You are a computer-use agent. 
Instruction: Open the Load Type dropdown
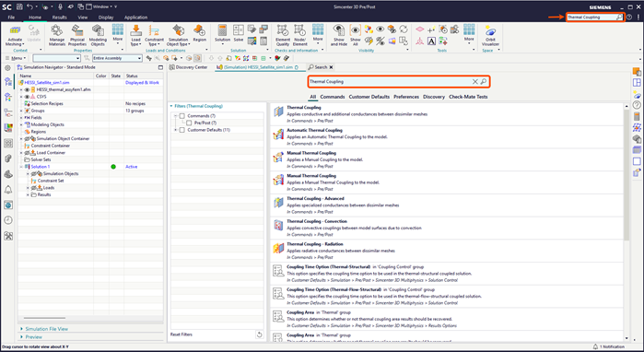tap(135, 41)
